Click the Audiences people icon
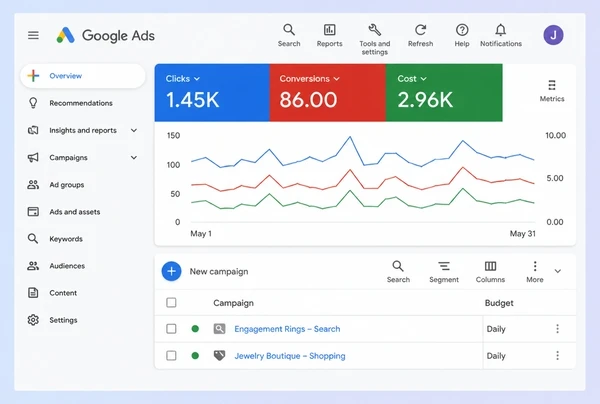Screen dimensions: 600x404 (33, 266)
